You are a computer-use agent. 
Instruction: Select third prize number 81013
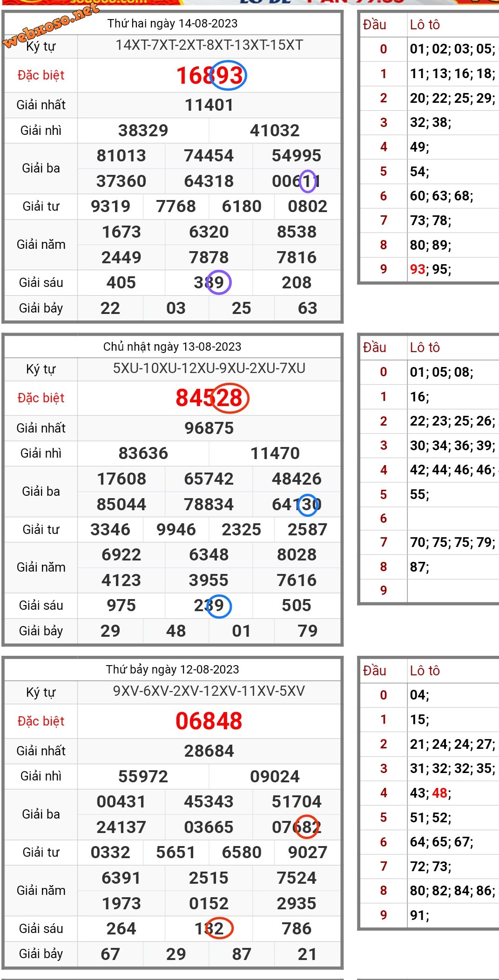[x=121, y=156]
